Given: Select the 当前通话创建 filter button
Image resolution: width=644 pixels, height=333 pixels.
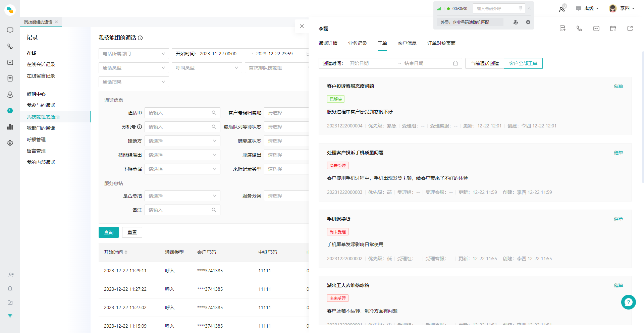Looking at the screenshot, I should point(485,63).
